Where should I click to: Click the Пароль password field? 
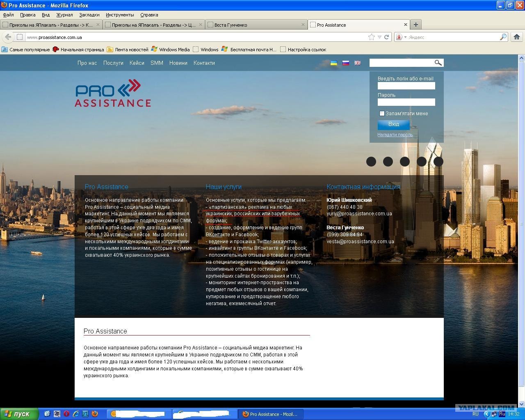[x=406, y=102]
